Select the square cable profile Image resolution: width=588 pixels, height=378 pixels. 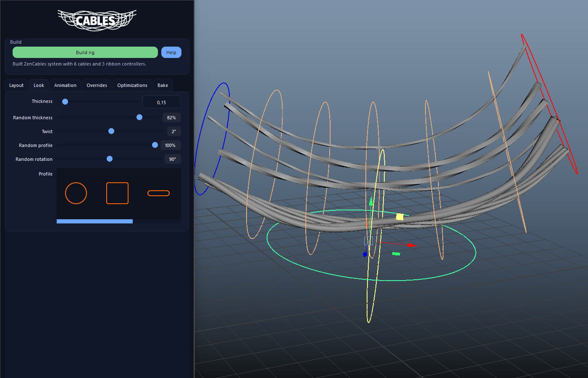pyautogui.click(x=117, y=193)
